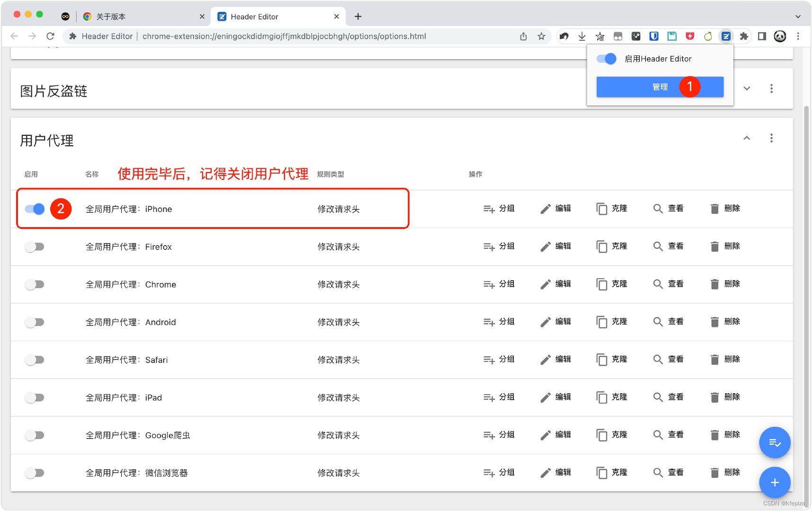
Task: Clone the Chrome user agent rule
Action: [612, 284]
